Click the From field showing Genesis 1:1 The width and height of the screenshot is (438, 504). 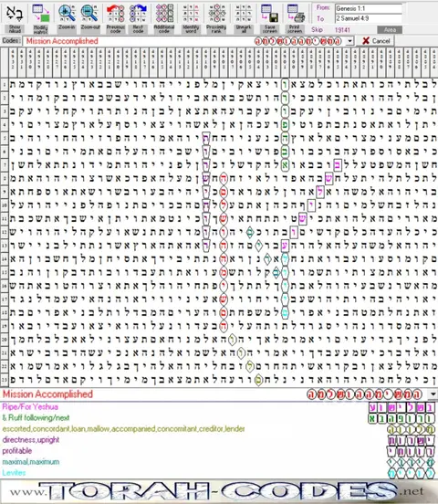pyautogui.click(x=369, y=9)
